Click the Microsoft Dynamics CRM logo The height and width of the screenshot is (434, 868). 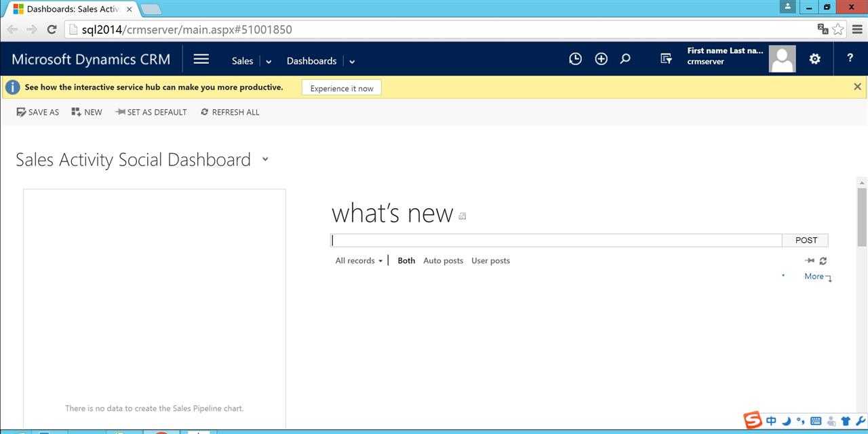[91, 59]
